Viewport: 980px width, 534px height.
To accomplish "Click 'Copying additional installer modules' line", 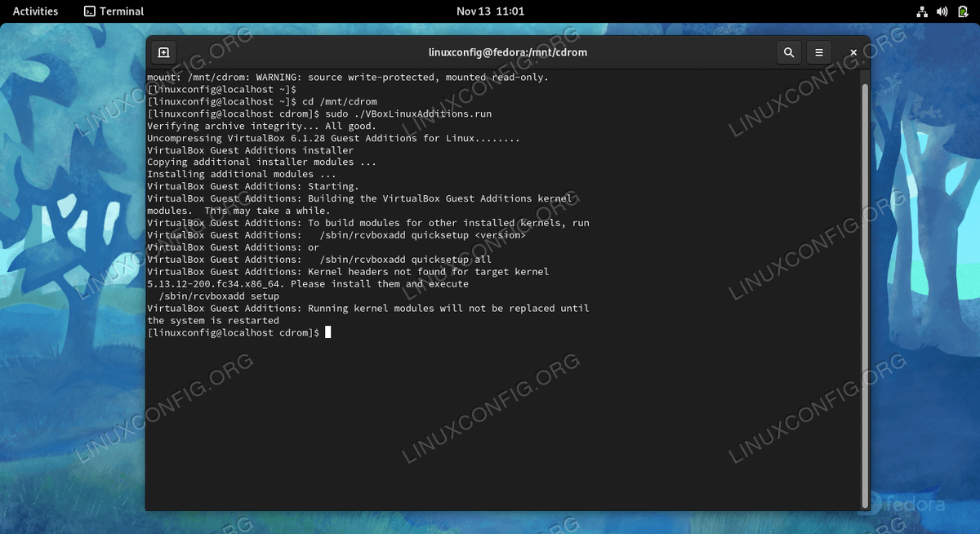I will (261, 162).
